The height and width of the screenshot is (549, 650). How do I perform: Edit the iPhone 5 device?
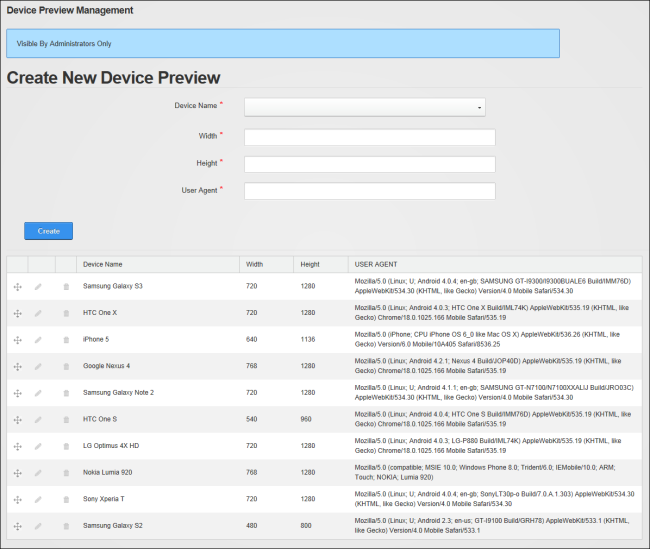coord(38,340)
